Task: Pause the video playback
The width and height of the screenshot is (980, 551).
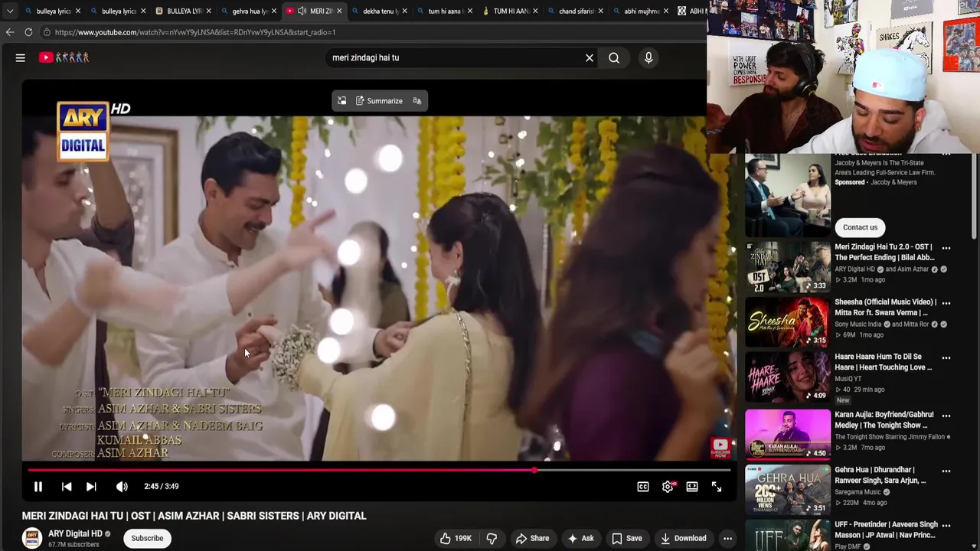Action: [x=38, y=486]
